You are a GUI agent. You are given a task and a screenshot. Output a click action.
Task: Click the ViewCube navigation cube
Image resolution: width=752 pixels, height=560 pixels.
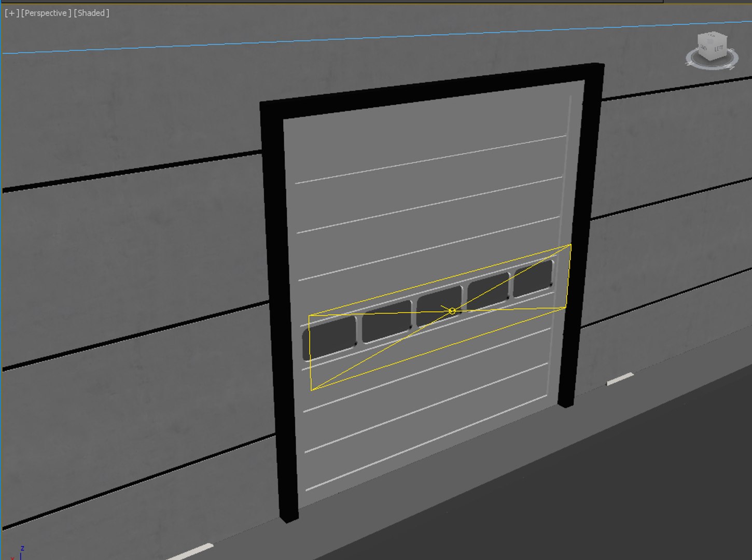tap(713, 46)
